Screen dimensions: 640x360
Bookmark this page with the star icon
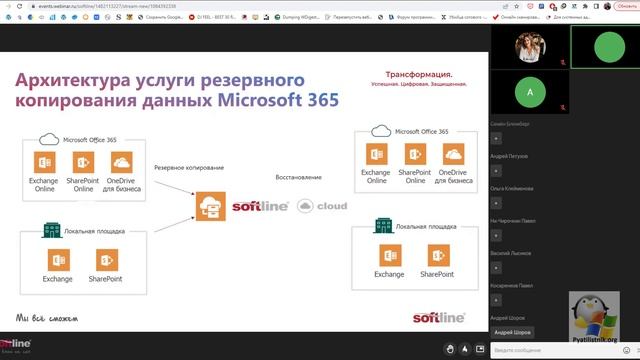(516, 6)
